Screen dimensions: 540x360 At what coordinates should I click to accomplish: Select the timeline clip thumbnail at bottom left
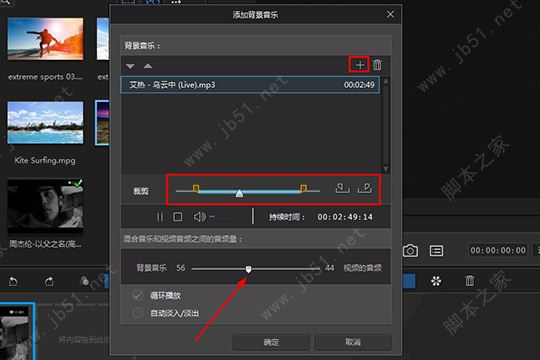click(x=17, y=331)
